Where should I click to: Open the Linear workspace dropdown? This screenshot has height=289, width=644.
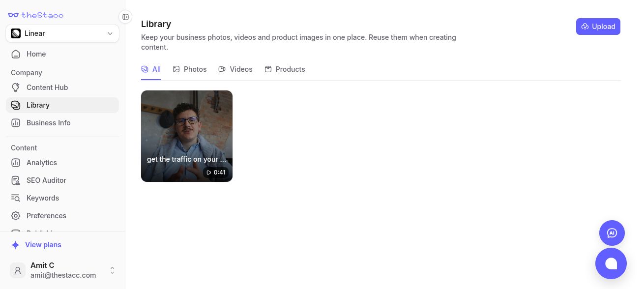(x=62, y=33)
